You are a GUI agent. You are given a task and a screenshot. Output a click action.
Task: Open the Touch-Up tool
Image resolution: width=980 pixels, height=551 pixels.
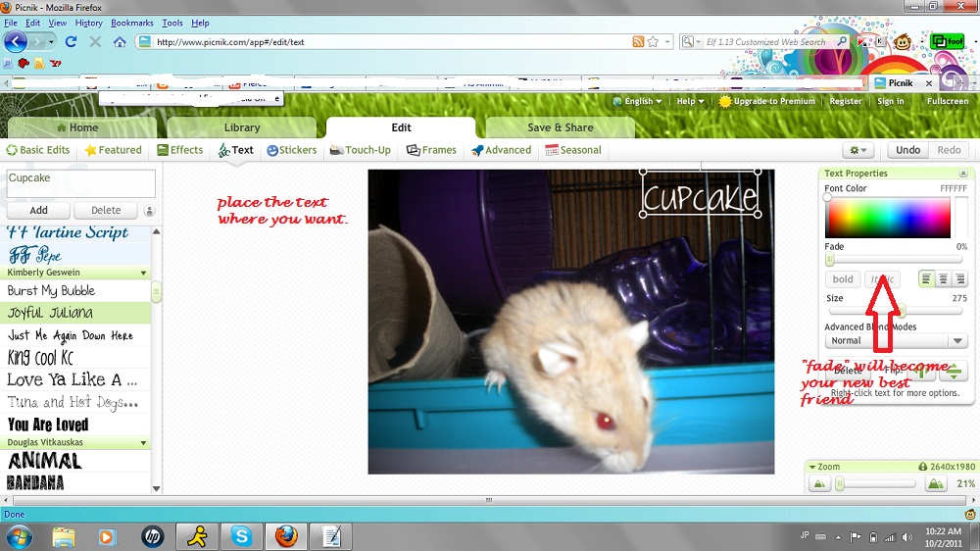[360, 150]
